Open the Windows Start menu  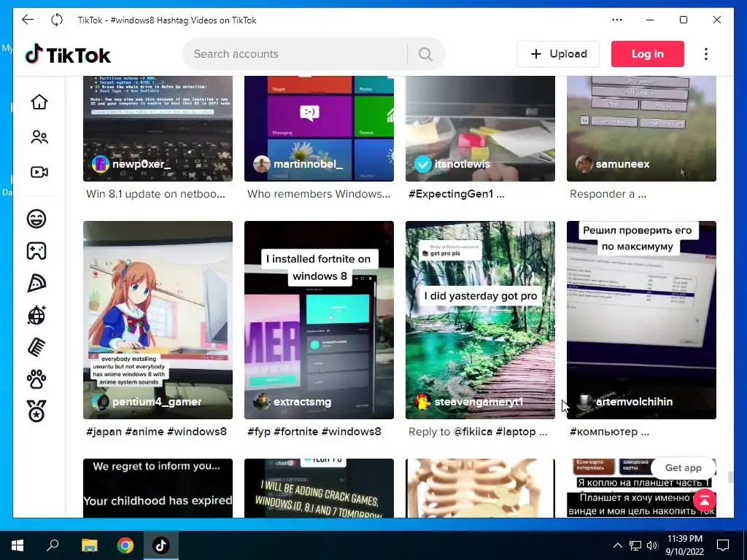click(x=18, y=545)
